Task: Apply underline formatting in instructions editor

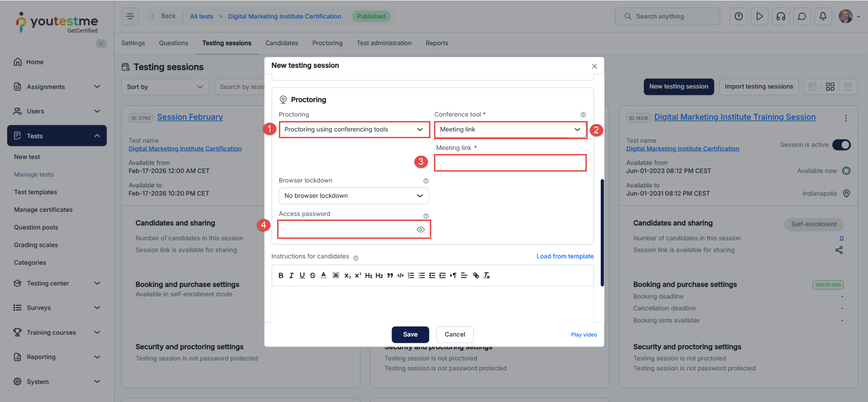Action: (302, 276)
